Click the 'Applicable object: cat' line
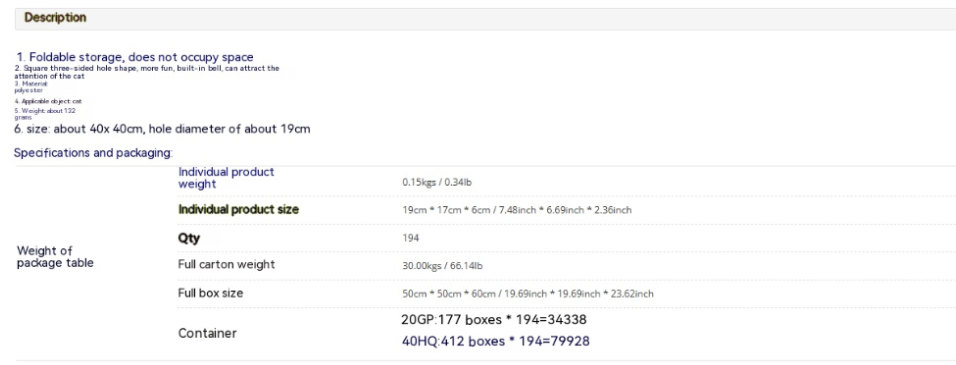This screenshot has height=365, width=956. [x=48, y=101]
